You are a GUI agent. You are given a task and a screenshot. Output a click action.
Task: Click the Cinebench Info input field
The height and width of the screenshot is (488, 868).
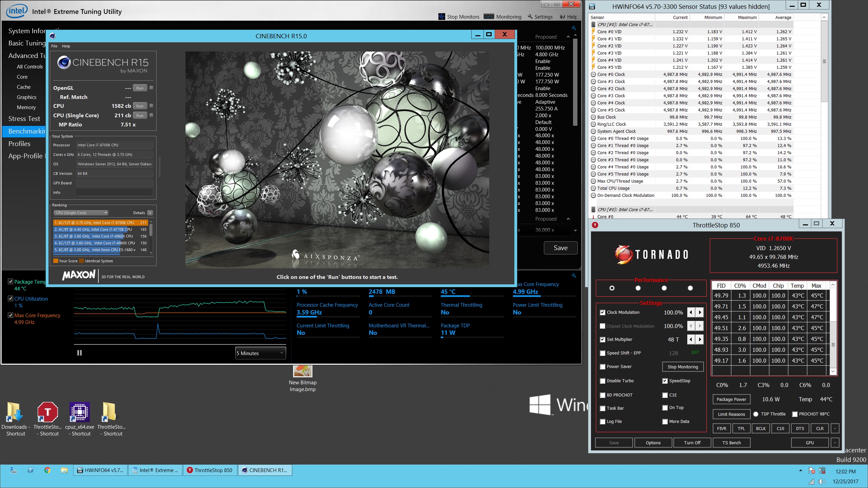click(x=114, y=192)
